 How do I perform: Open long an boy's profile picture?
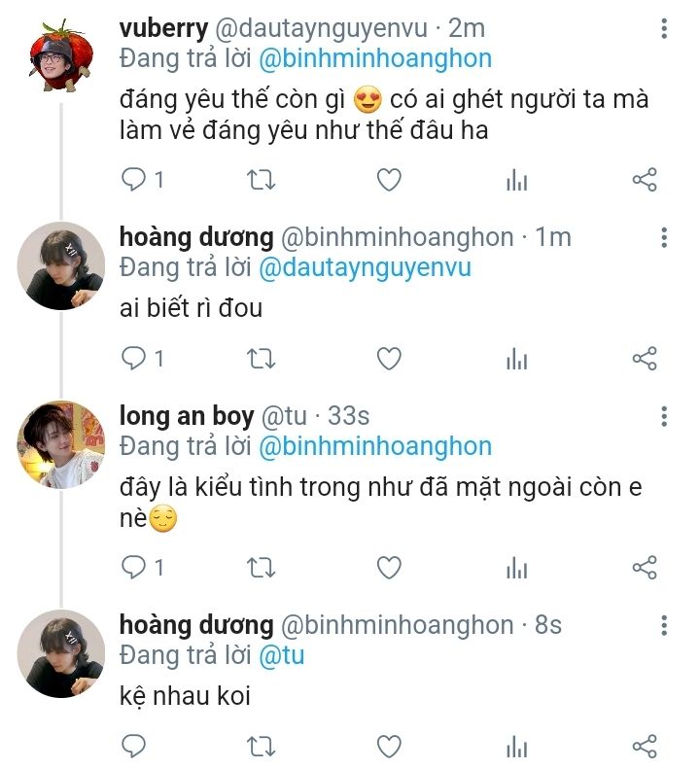click(x=61, y=444)
